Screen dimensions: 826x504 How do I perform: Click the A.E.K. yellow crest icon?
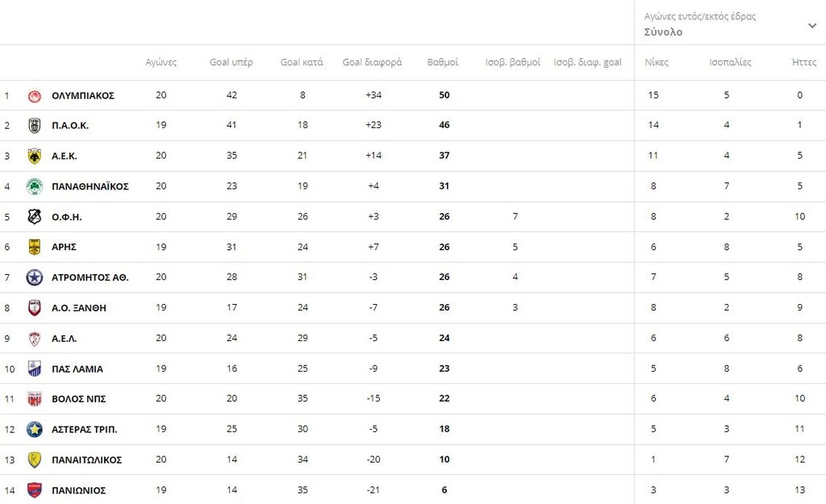point(34,156)
